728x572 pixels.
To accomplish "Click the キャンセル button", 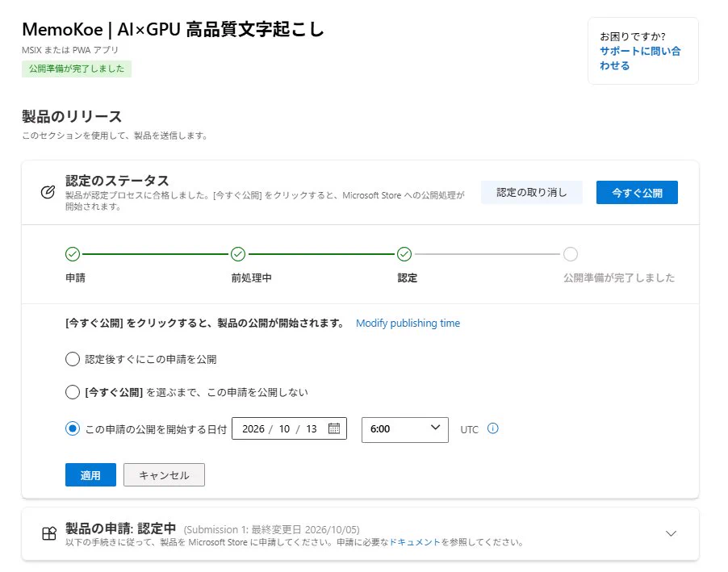I will (x=164, y=474).
